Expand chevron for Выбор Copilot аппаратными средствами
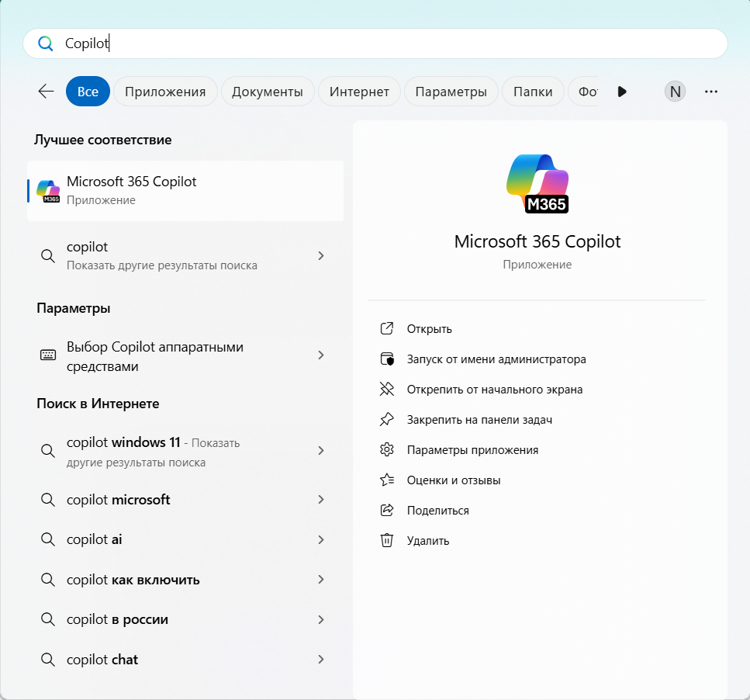 click(321, 355)
